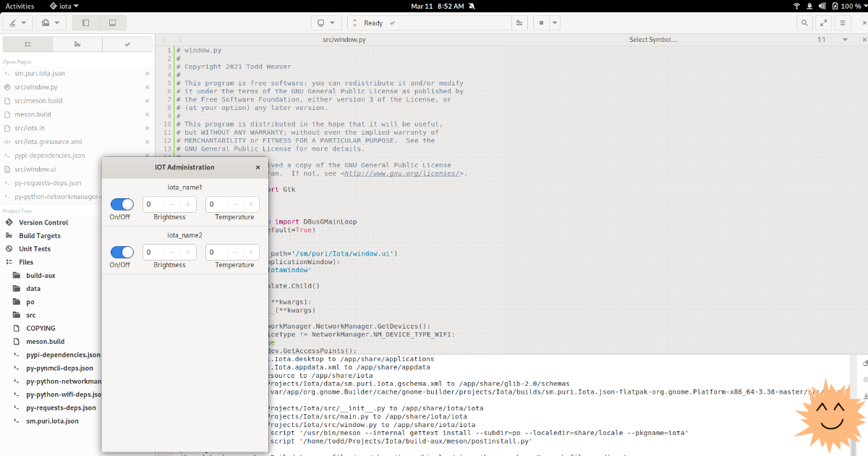Open the search magnifier in Builder header
Screen dimensions: 868x456
point(805,23)
